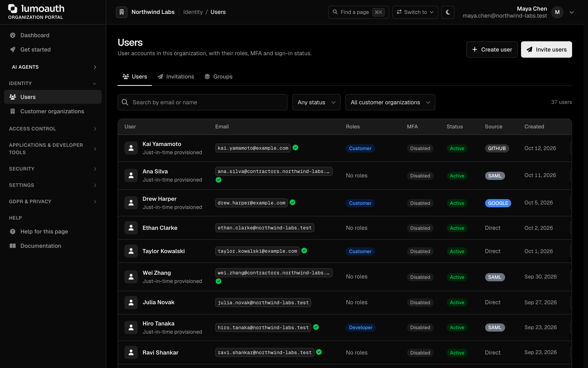The height and width of the screenshot is (368, 588).
Task: Click verified checkmark beside drew.harper email
Action: pos(293,202)
